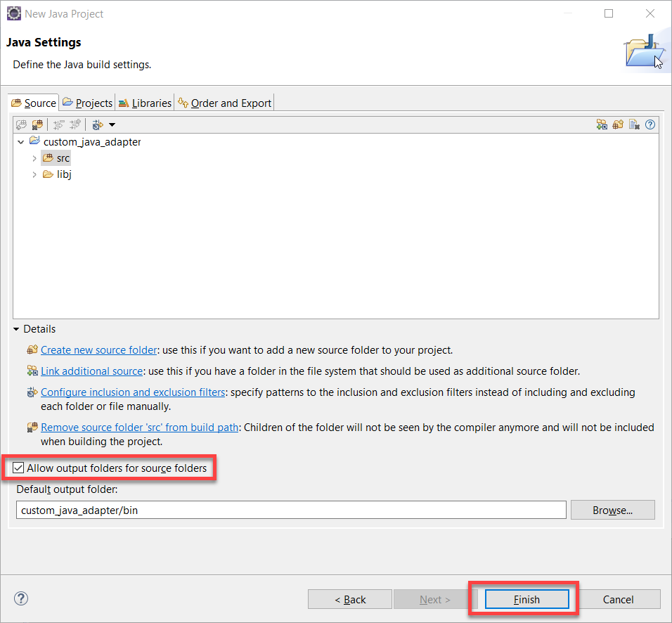This screenshot has height=623, width=672.
Task: Click the help icon in the source toolbar
Action: pyautogui.click(x=650, y=124)
